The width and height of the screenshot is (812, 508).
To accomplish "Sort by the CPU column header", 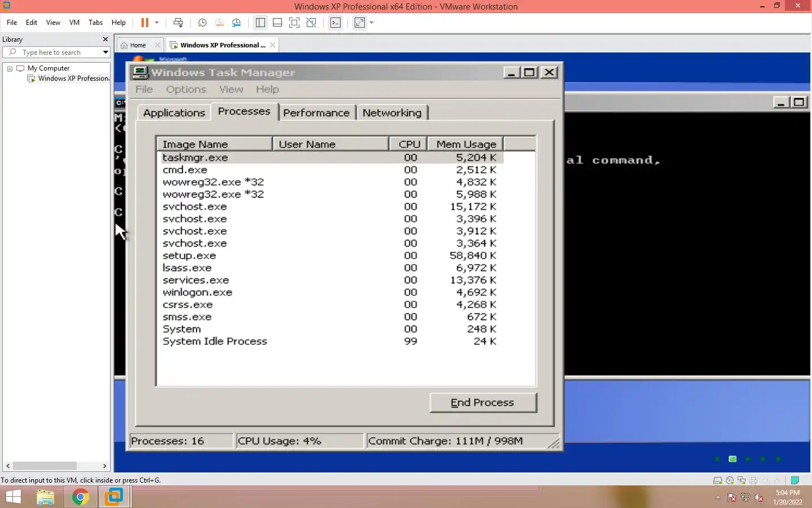I will (x=408, y=144).
